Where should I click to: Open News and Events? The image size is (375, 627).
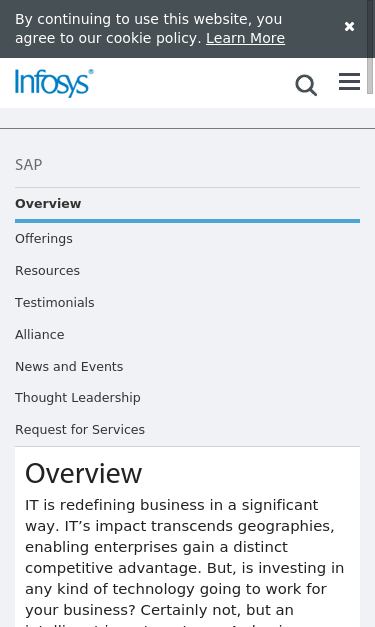(69, 367)
